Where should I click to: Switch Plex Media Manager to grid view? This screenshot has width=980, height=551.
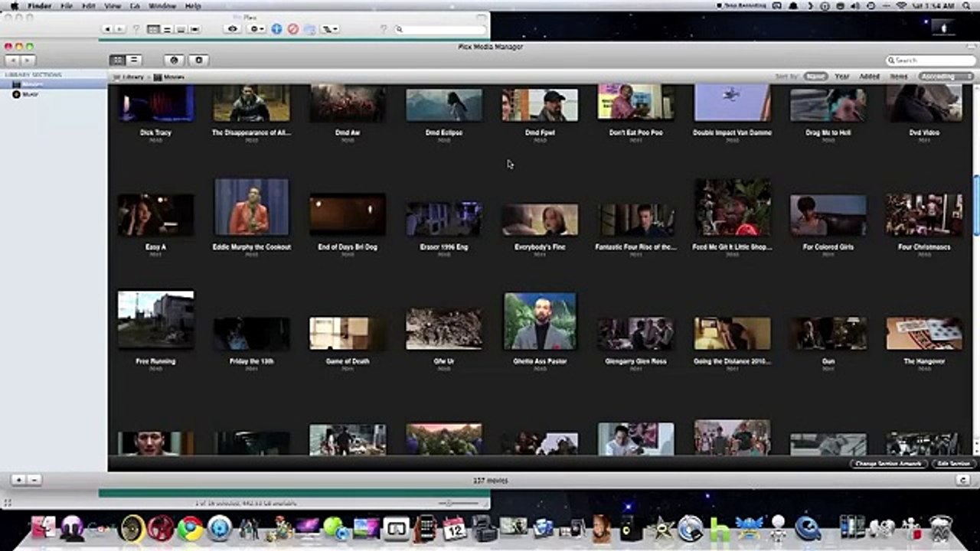point(117,60)
